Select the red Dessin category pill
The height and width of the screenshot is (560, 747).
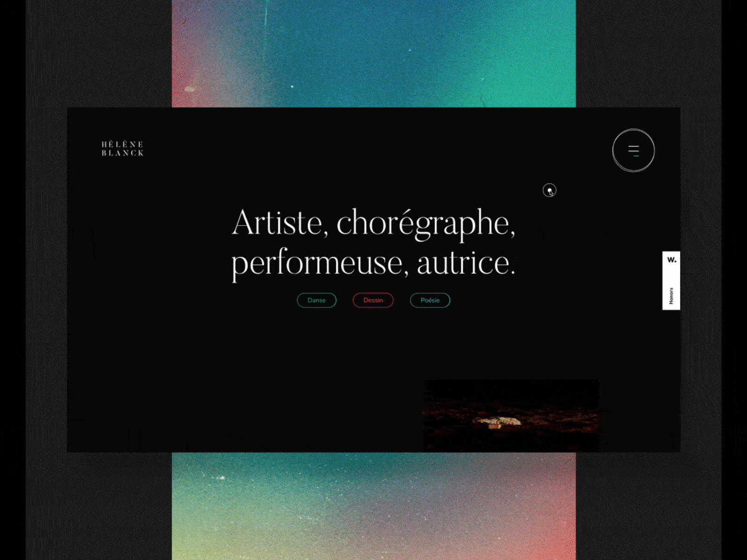(373, 300)
